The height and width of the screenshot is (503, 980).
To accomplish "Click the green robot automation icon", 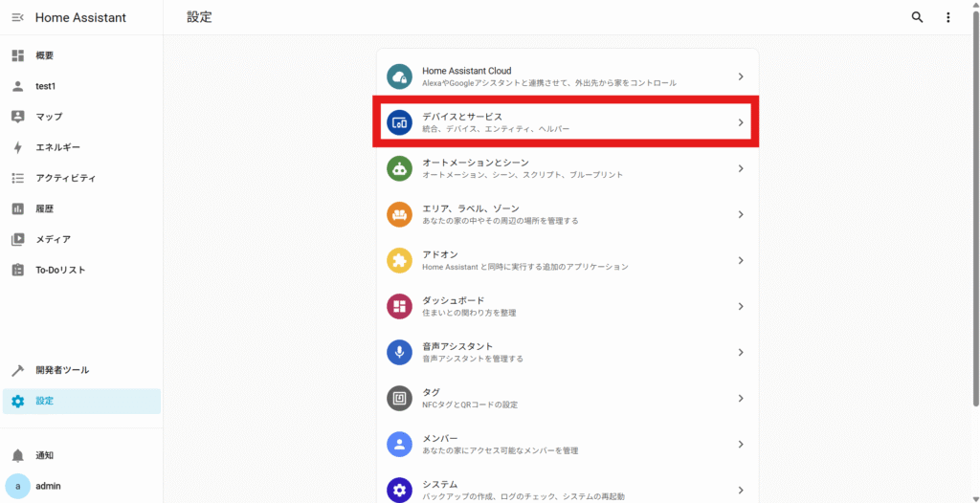I will click(399, 168).
